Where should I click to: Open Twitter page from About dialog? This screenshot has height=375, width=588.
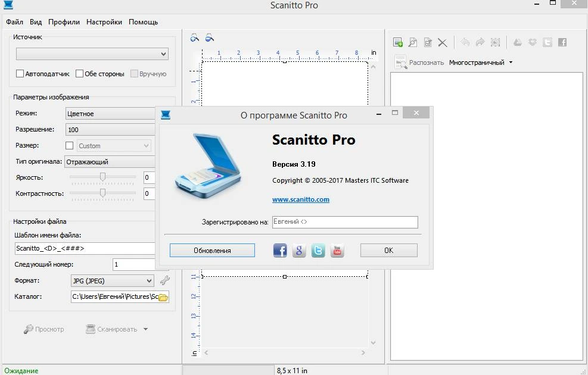click(318, 250)
